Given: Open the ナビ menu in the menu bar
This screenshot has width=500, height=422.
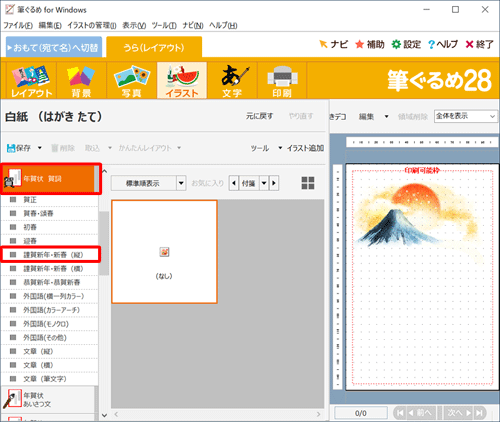Looking at the screenshot, I should (193, 25).
